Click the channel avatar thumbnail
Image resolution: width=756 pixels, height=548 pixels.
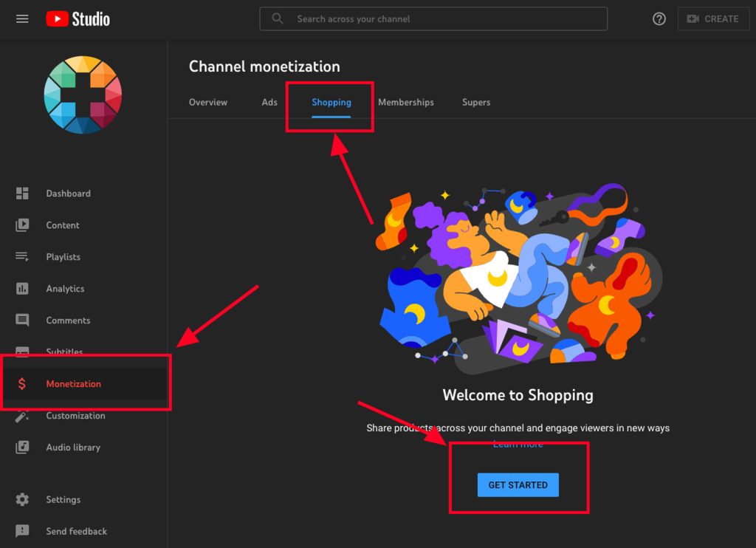83,95
